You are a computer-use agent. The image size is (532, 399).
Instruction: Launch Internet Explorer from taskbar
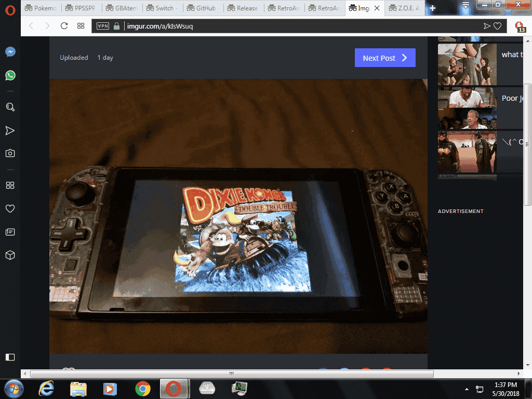pos(46,389)
